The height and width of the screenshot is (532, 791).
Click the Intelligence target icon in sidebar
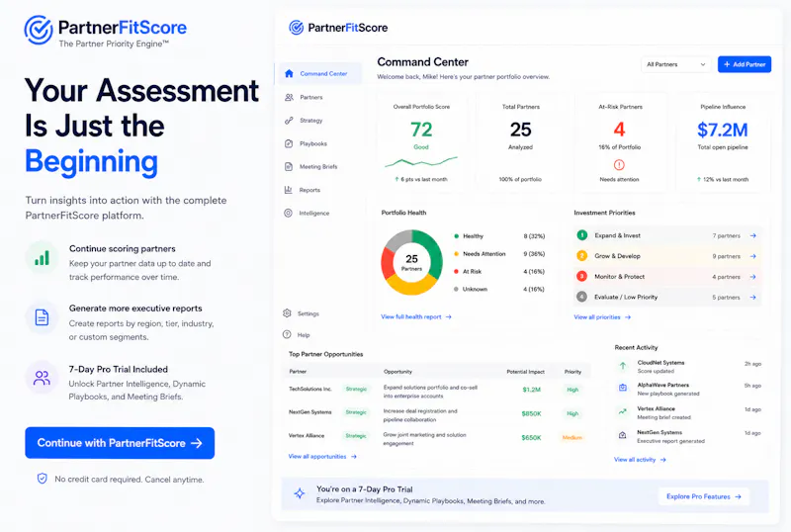(x=288, y=213)
